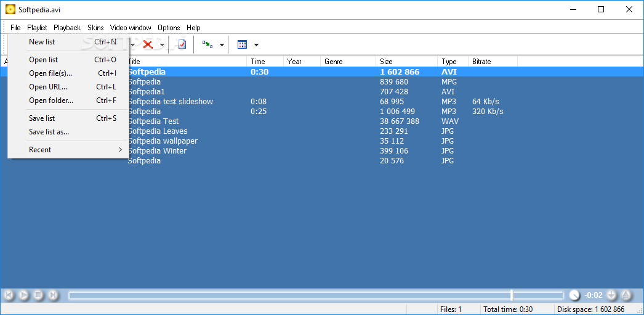Select the Softpedia Leaves row
Image resolution: width=644 pixels, height=315 pixels.
coord(322,131)
